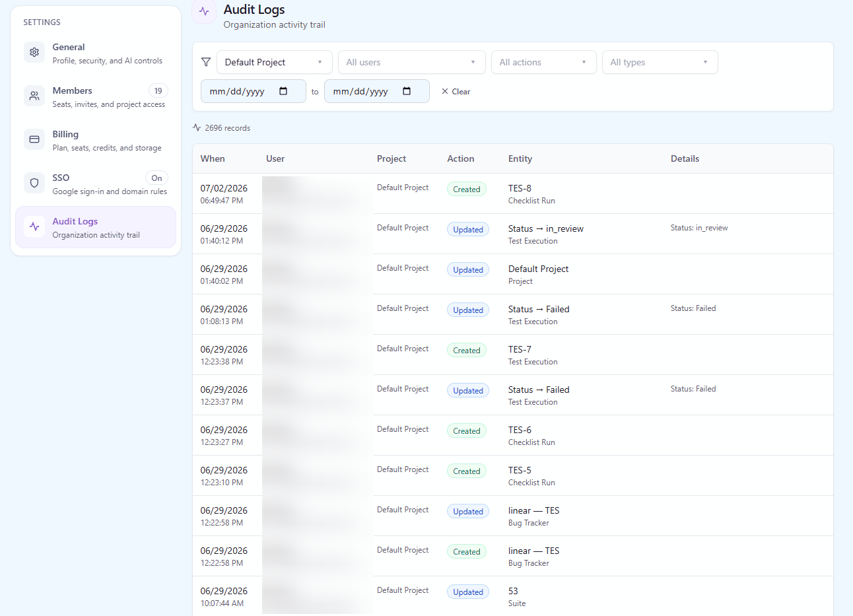The width and height of the screenshot is (853, 616).
Task: Click the SSO shield icon
Action: click(34, 183)
